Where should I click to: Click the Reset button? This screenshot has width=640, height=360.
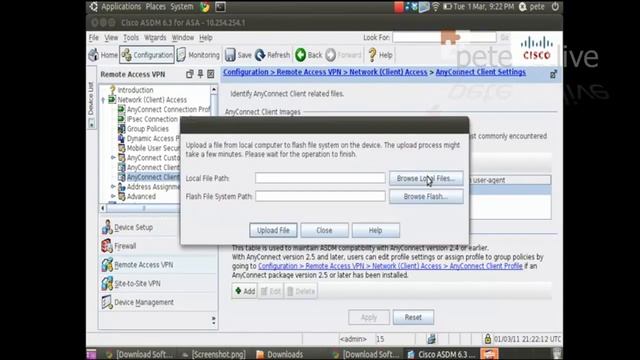413,317
